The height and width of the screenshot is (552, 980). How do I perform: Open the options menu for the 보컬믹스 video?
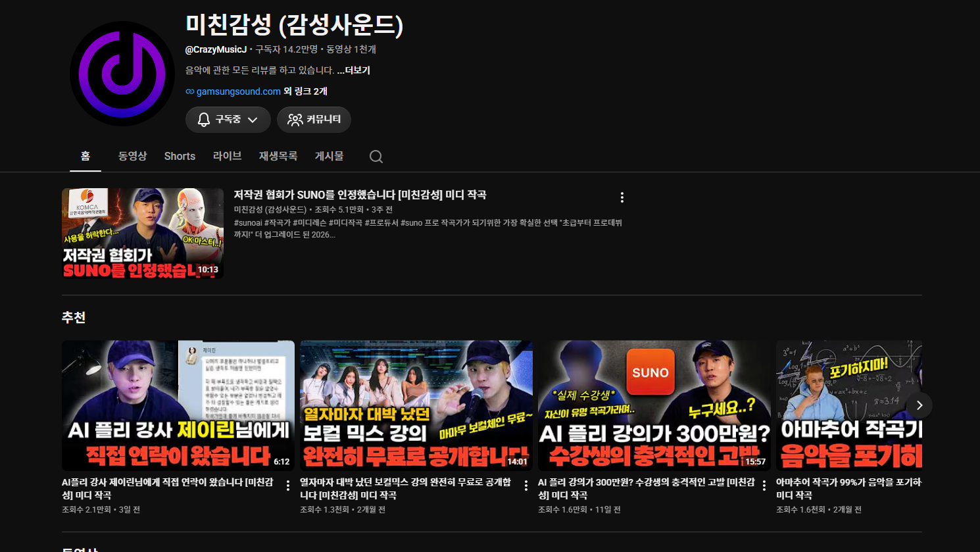click(x=526, y=486)
